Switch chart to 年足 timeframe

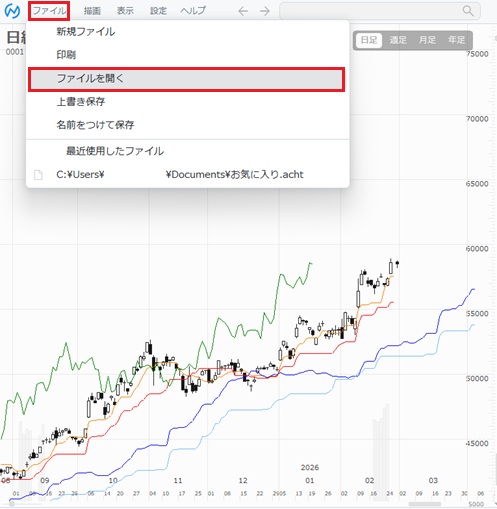pyautogui.click(x=456, y=40)
